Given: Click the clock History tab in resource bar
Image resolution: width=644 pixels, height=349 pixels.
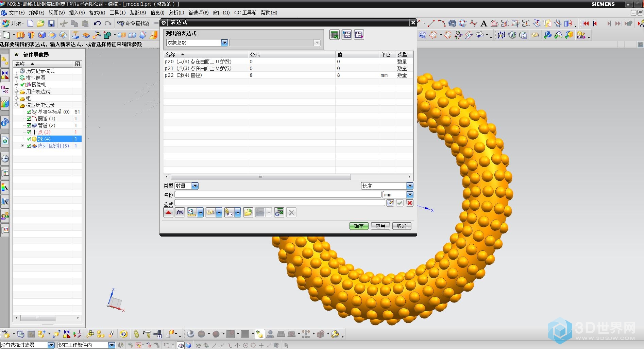Looking at the screenshot, I should 5,159.
